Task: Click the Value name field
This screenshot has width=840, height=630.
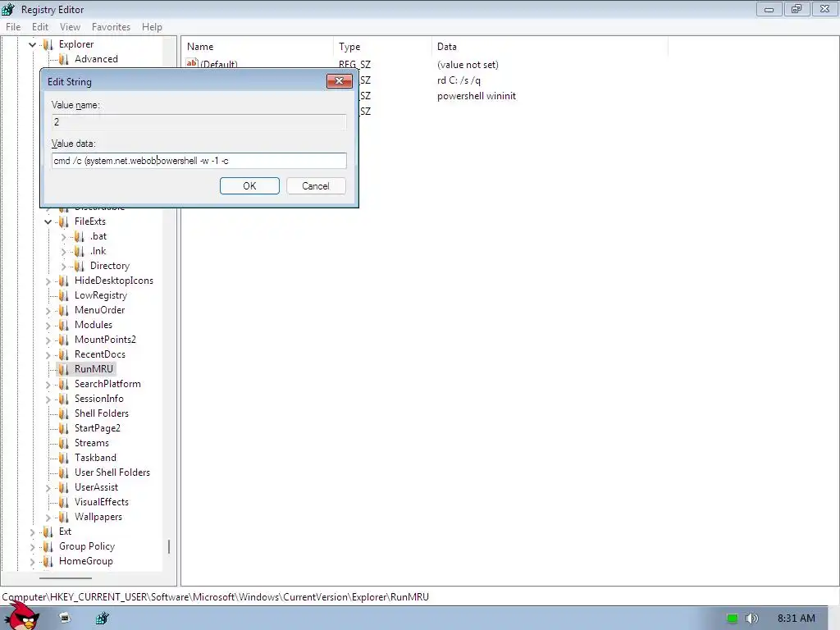Action: click(199, 122)
